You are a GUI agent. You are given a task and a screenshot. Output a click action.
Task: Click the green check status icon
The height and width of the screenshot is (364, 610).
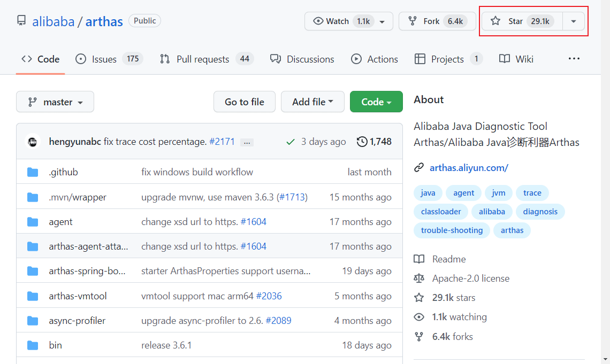(291, 142)
